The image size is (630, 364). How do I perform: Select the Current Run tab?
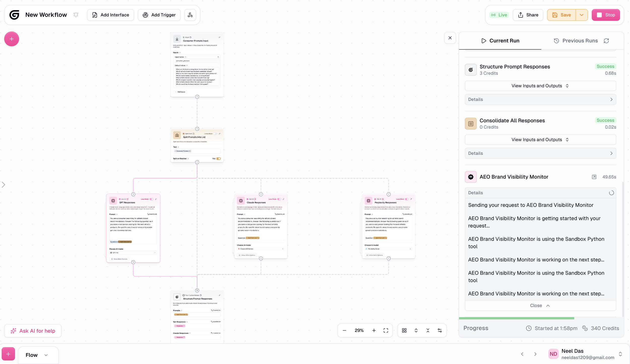pos(500,41)
